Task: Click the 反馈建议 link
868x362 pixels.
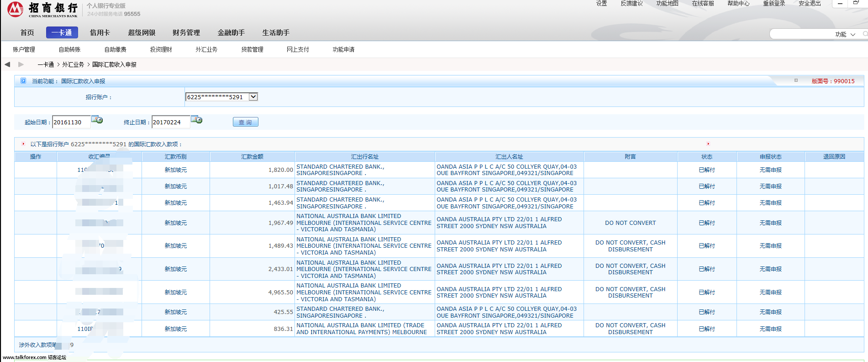Action: tap(632, 4)
